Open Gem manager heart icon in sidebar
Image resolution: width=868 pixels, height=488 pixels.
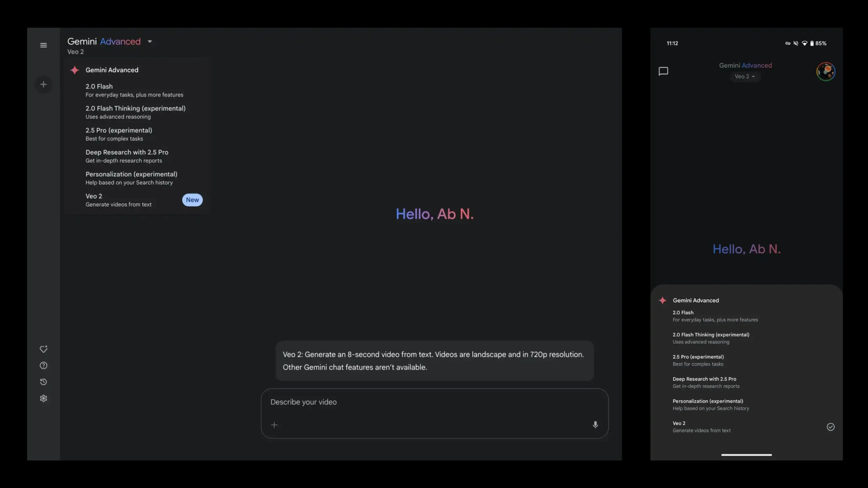click(43, 349)
